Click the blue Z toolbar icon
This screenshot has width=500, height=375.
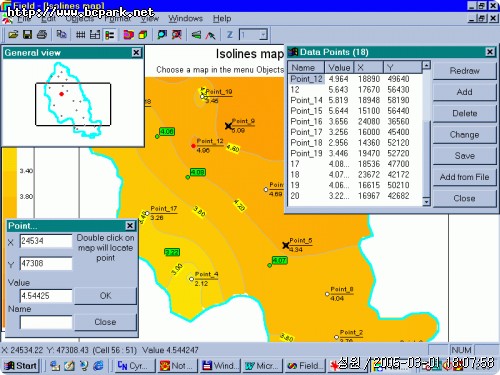pyautogui.click(x=230, y=35)
